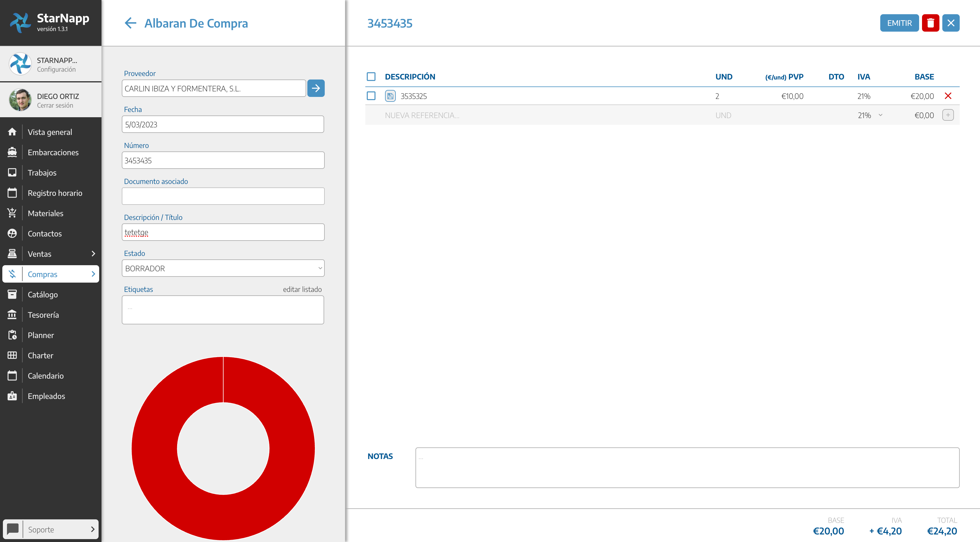Click the editar listado link
980x542 pixels.
tap(302, 289)
